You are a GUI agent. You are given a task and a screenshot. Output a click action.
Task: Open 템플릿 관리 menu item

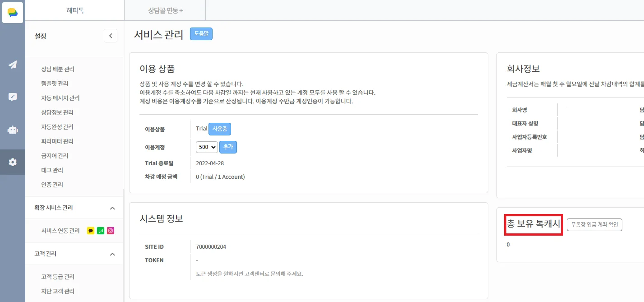pyautogui.click(x=55, y=84)
